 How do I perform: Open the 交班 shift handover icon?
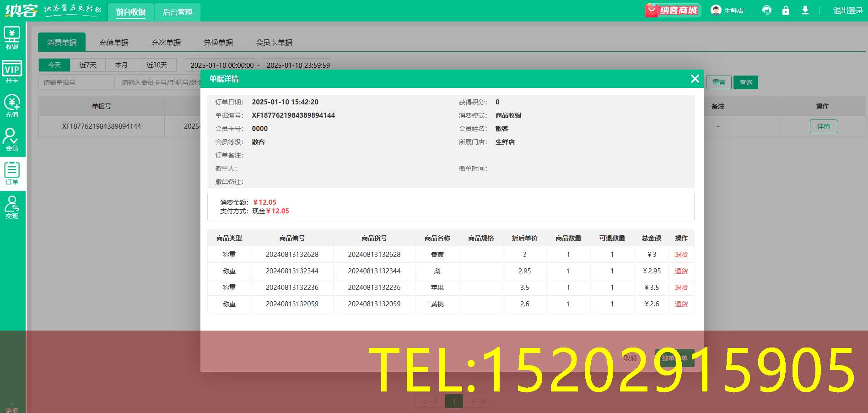(12, 207)
